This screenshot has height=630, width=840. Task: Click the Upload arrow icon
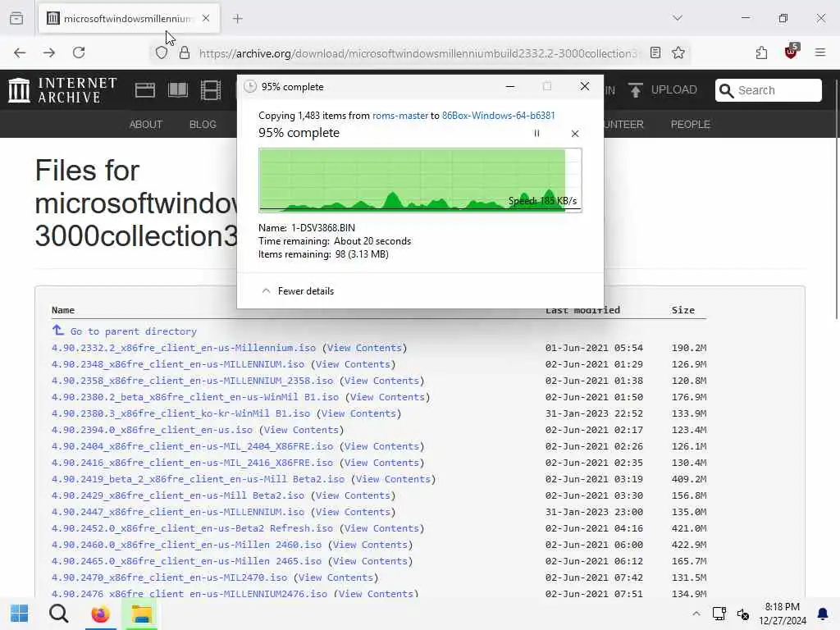pyautogui.click(x=636, y=90)
